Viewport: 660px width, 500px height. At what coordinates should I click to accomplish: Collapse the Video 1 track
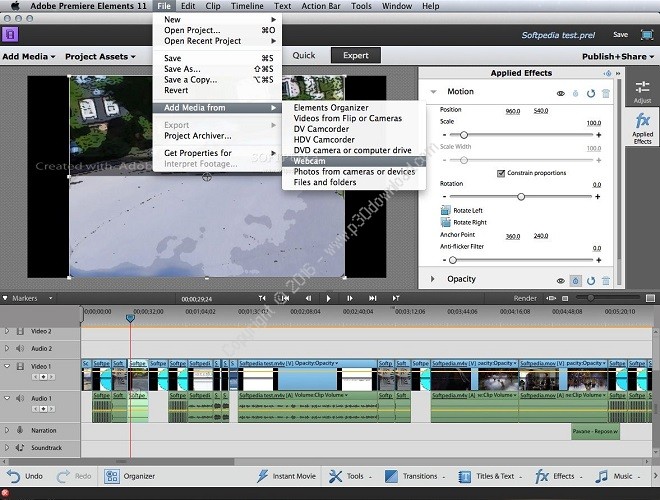pyautogui.click(x=7, y=366)
